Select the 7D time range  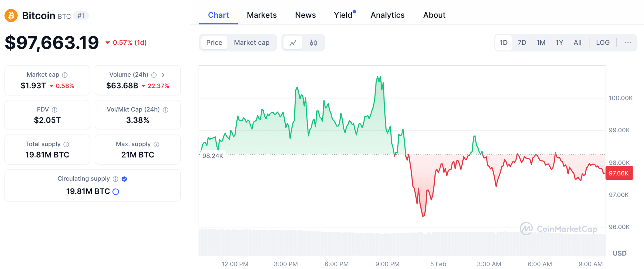coord(522,43)
